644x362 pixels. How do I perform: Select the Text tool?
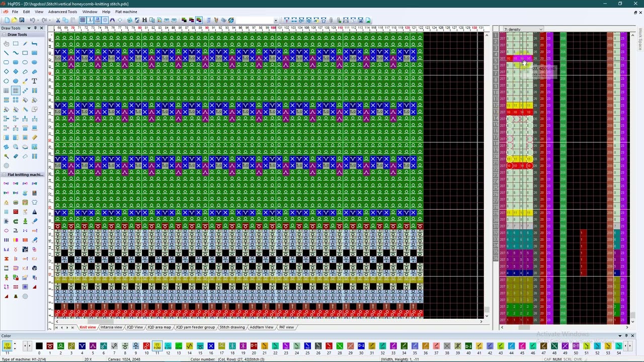click(x=34, y=81)
